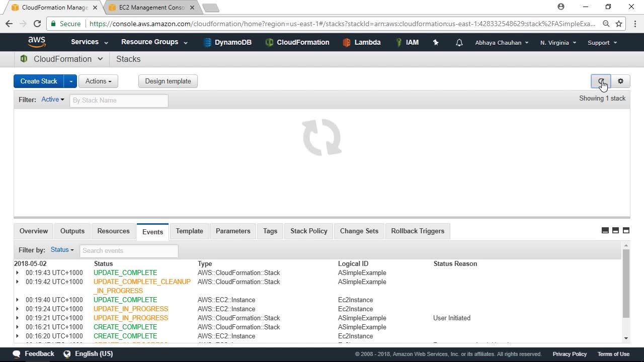644x362 pixels.
Task: Close the CloudFormation browser tab
Action: [95, 8]
